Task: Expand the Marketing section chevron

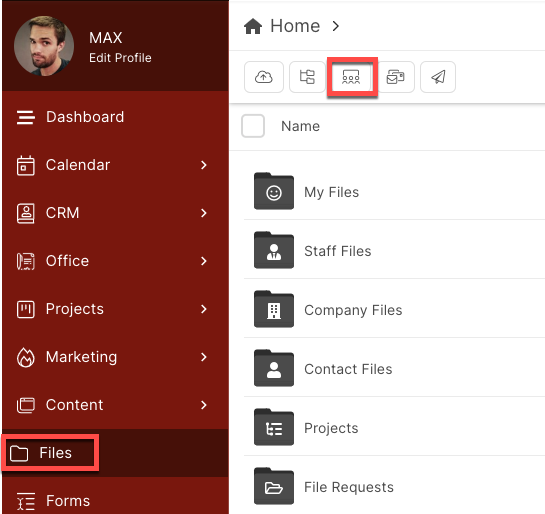Action: pos(204,357)
